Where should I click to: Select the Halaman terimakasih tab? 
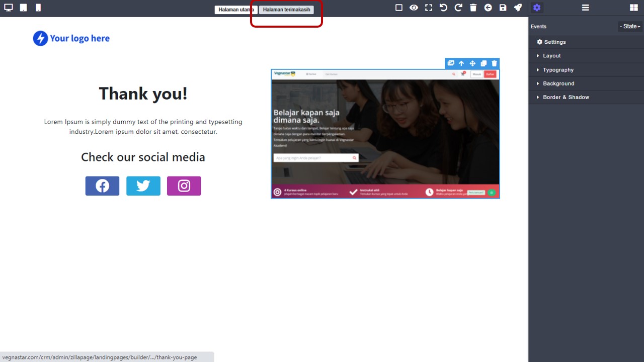click(286, 10)
